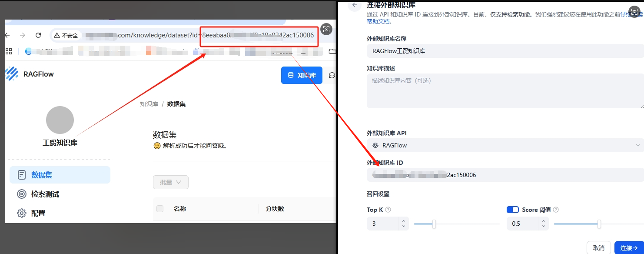Click the 名称 column header

pos(180,209)
